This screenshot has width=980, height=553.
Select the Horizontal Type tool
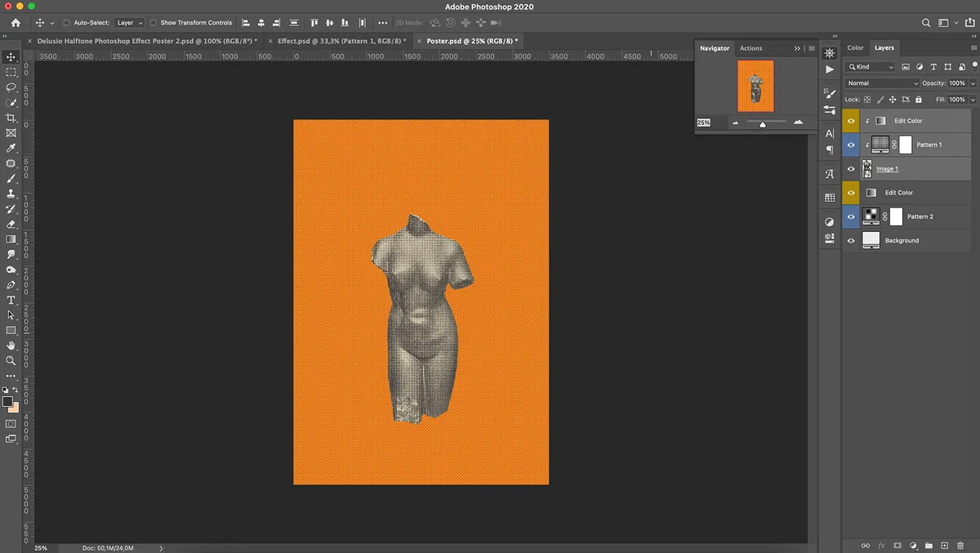(11, 300)
